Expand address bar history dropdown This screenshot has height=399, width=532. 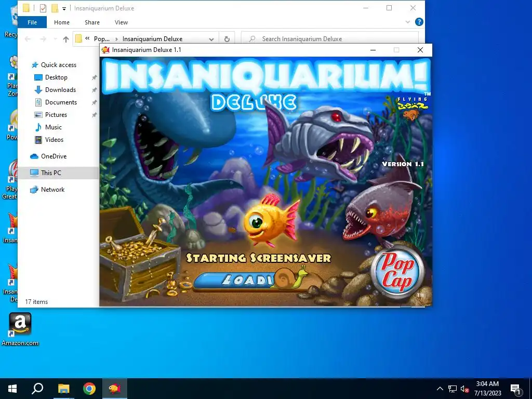[x=211, y=39]
